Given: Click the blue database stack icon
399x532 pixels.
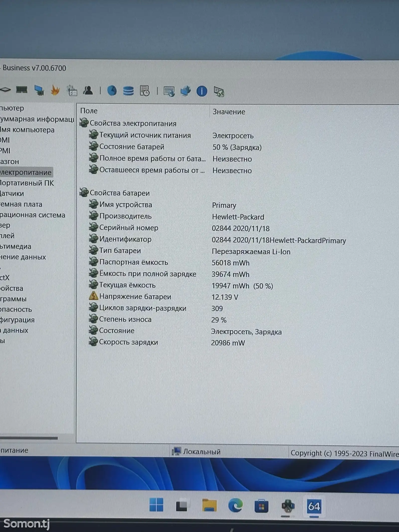Looking at the screenshot, I should click(x=128, y=91).
